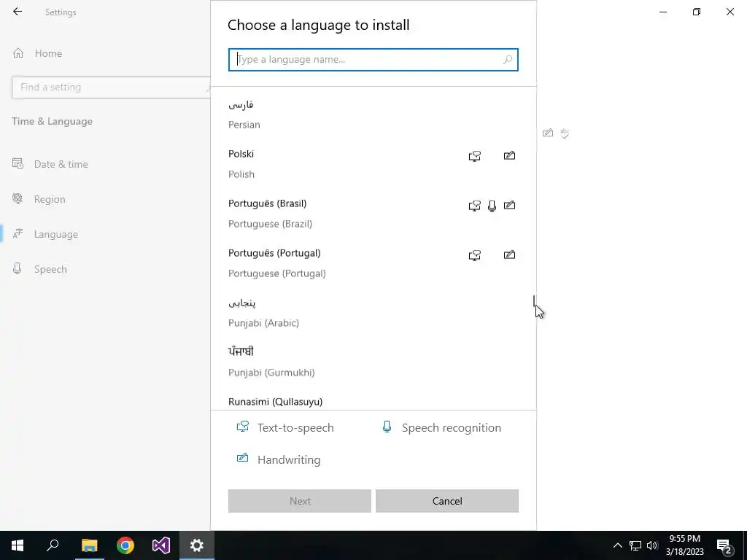Image resolution: width=747 pixels, height=560 pixels.
Task: Open Google Chrome from the taskbar
Action: pyautogui.click(x=125, y=545)
